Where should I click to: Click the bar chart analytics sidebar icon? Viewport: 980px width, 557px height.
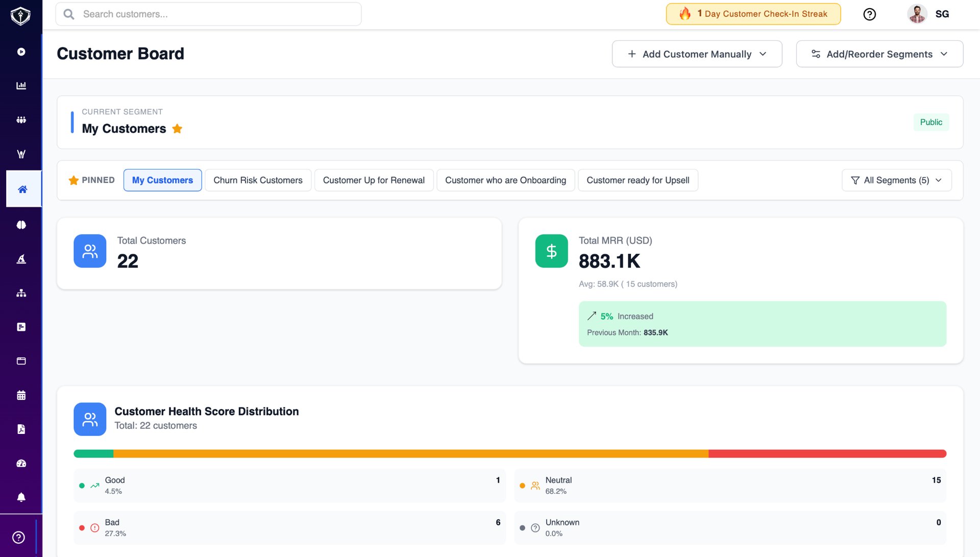pyautogui.click(x=21, y=85)
